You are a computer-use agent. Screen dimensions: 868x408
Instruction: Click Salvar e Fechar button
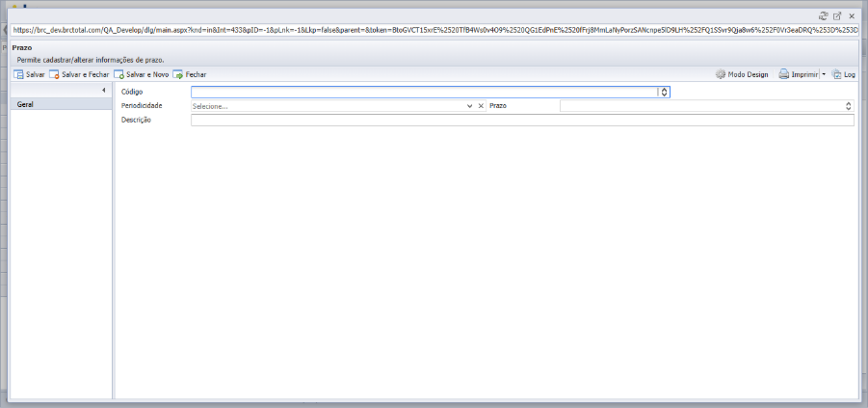pos(79,74)
